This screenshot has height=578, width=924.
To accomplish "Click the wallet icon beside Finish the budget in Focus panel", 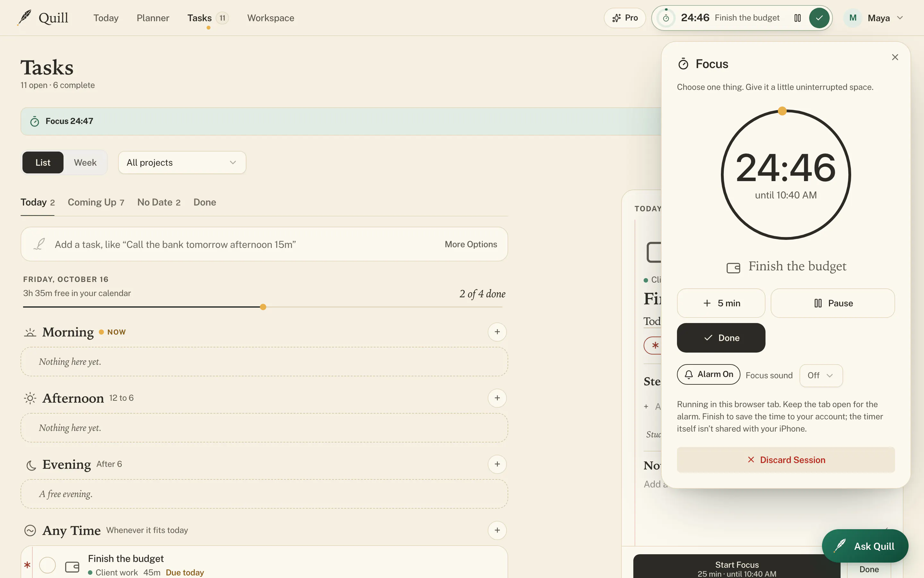I will pyautogui.click(x=733, y=267).
